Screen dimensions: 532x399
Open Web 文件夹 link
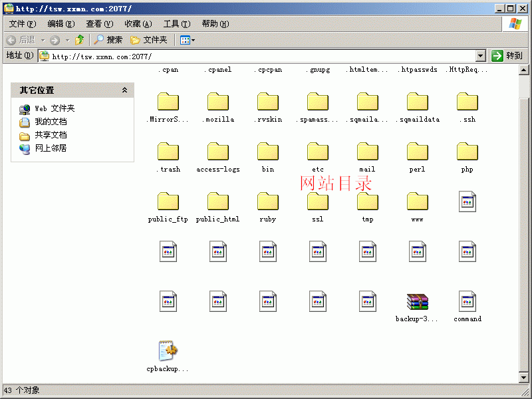click(x=47, y=108)
